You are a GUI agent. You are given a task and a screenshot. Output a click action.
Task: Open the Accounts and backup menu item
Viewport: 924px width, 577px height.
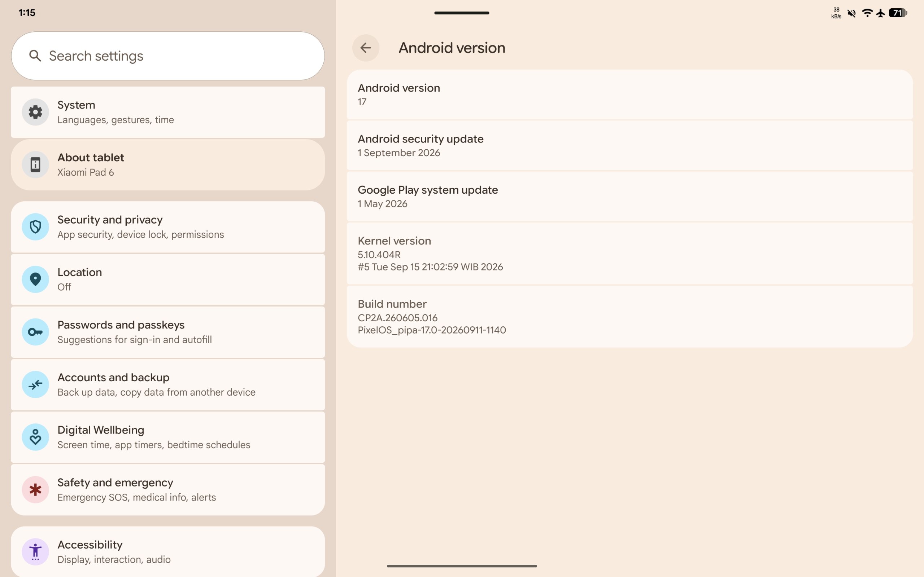(168, 385)
